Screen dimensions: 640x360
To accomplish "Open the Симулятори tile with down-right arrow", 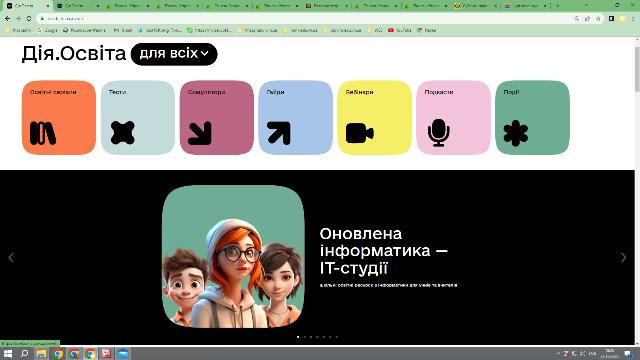I will (x=217, y=118).
